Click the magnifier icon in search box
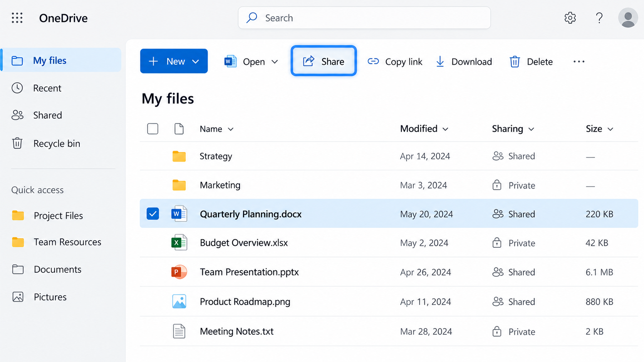This screenshot has height=362, width=644. (x=252, y=18)
